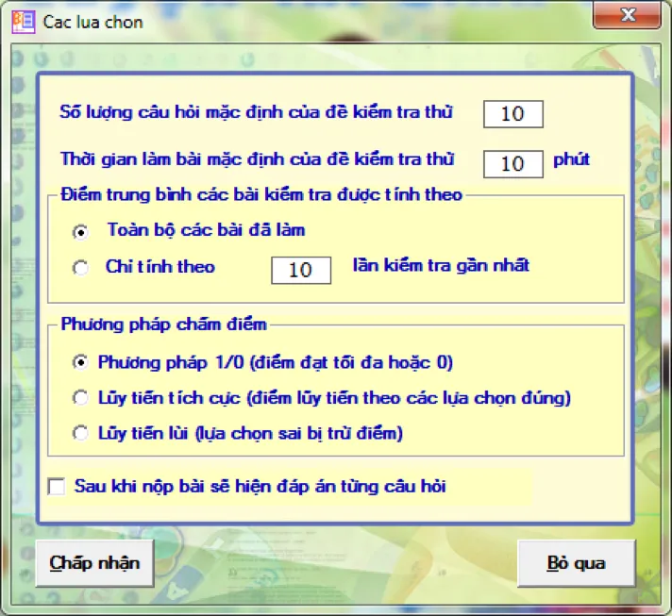This screenshot has width=672, height=616.
Task: Click the application icon in title bar
Action: (x=24, y=22)
